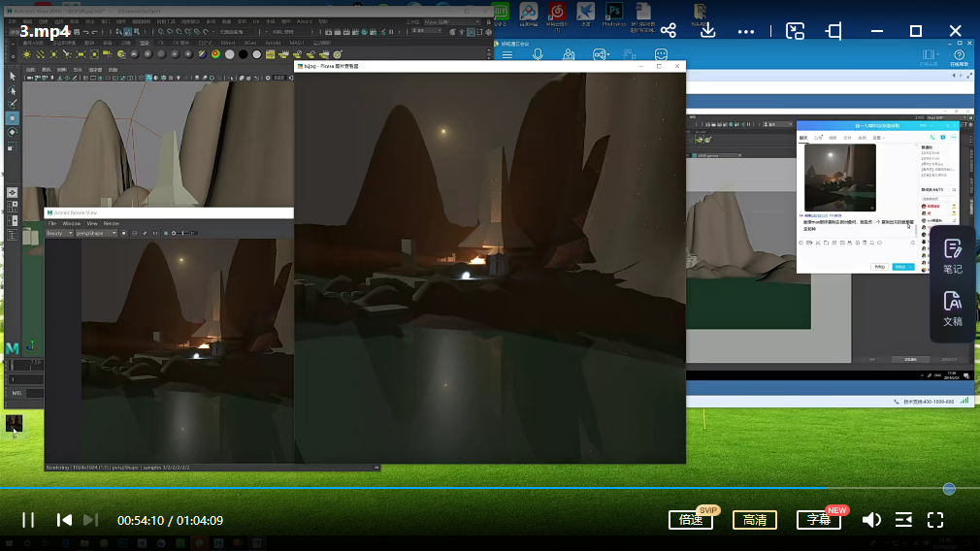Click the black sphere shelf icon in Maya
Screen dimensions: 980x551
click(x=244, y=55)
